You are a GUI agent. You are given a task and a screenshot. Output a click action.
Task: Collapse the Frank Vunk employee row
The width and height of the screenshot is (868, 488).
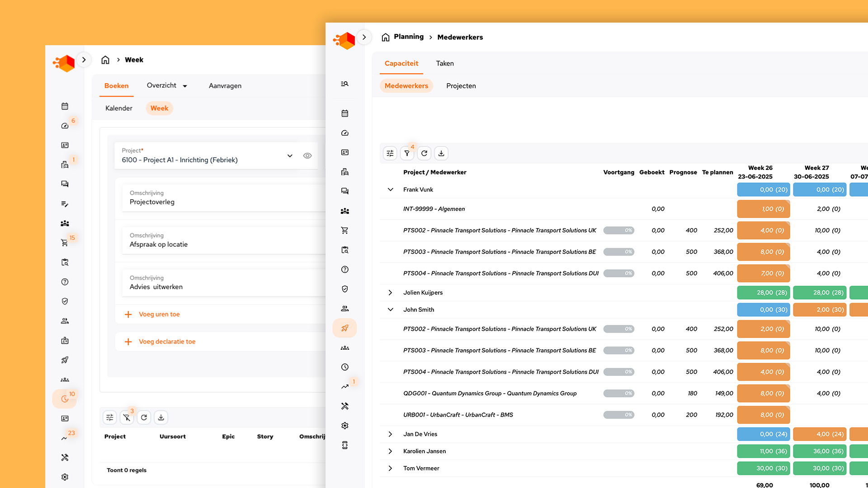pyautogui.click(x=390, y=190)
